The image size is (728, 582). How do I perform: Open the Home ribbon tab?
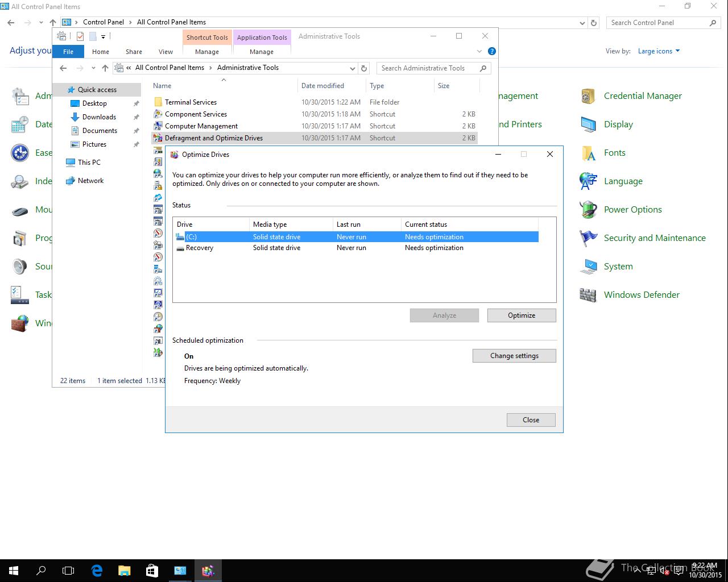(x=101, y=52)
